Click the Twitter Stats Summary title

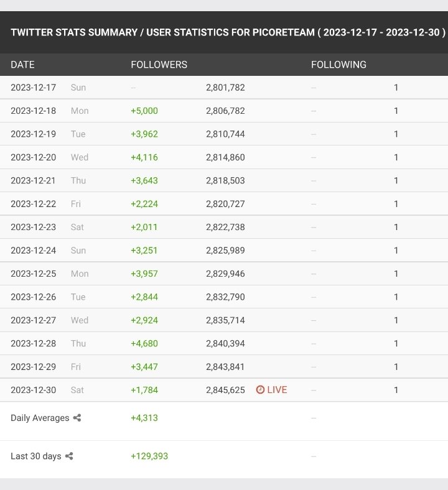pyautogui.click(x=228, y=32)
